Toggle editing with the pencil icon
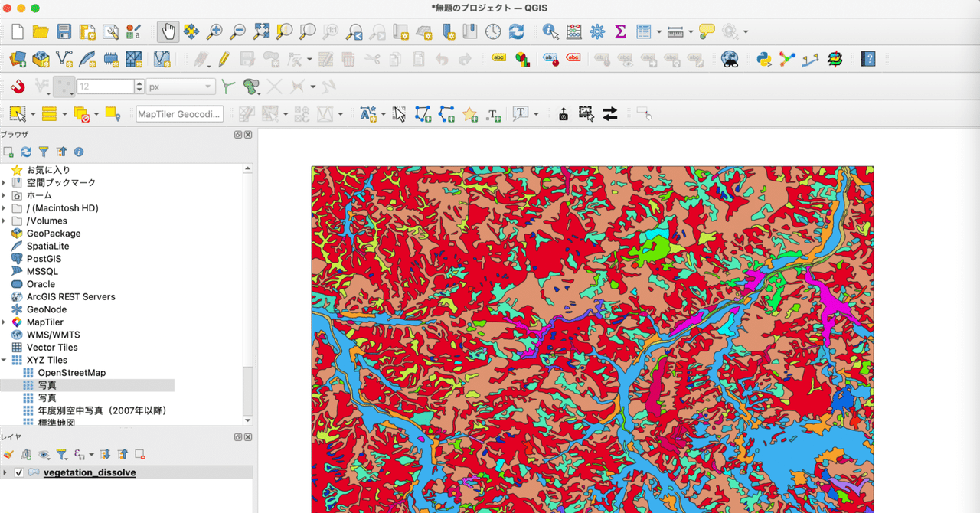 pyautogui.click(x=222, y=59)
